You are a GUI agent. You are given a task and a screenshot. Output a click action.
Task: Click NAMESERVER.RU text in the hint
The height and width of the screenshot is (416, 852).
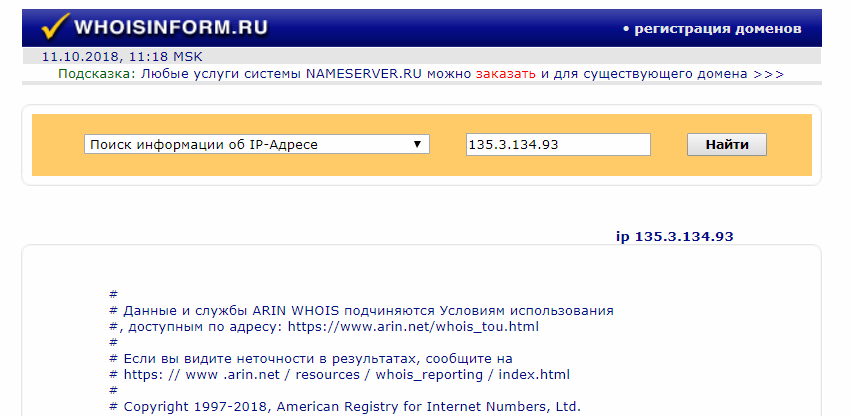click(x=364, y=74)
